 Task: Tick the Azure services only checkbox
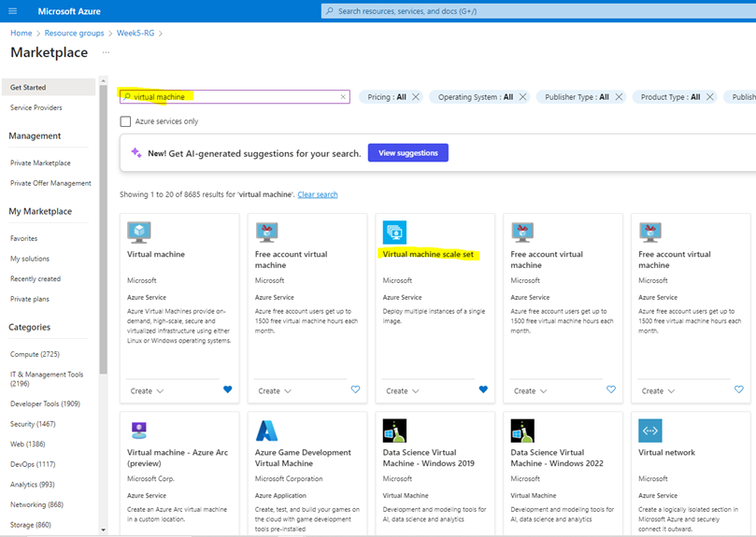tap(125, 121)
